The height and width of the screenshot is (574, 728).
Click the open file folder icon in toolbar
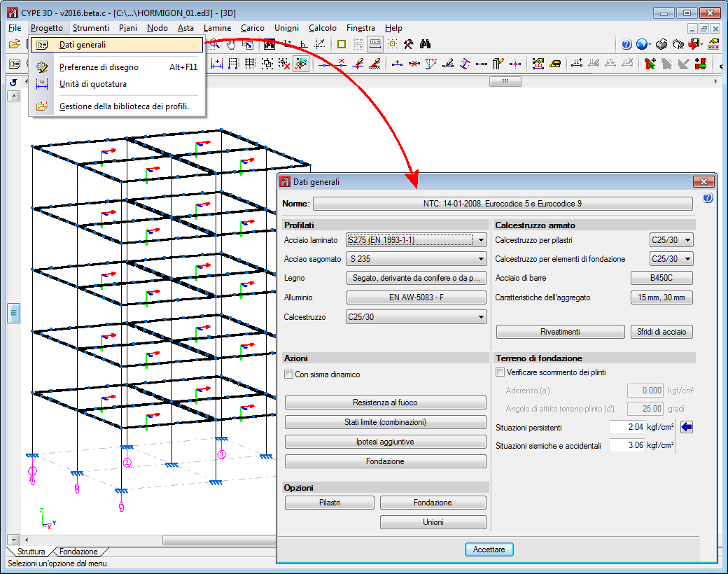(x=15, y=44)
